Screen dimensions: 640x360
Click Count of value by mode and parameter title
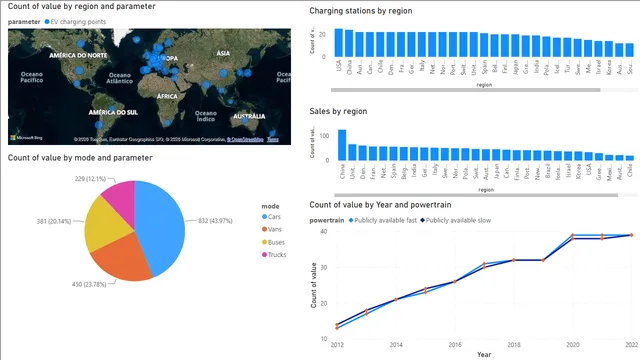(80, 158)
